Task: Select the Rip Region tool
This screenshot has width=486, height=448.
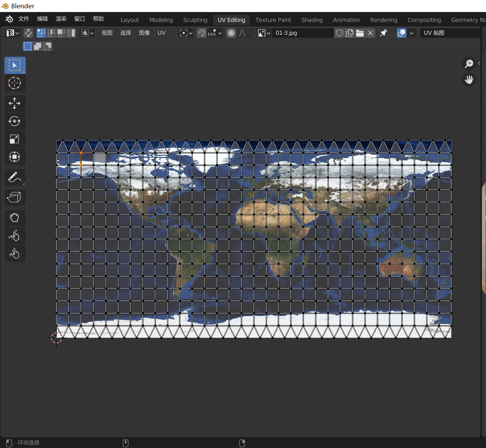Action: click(x=15, y=198)
